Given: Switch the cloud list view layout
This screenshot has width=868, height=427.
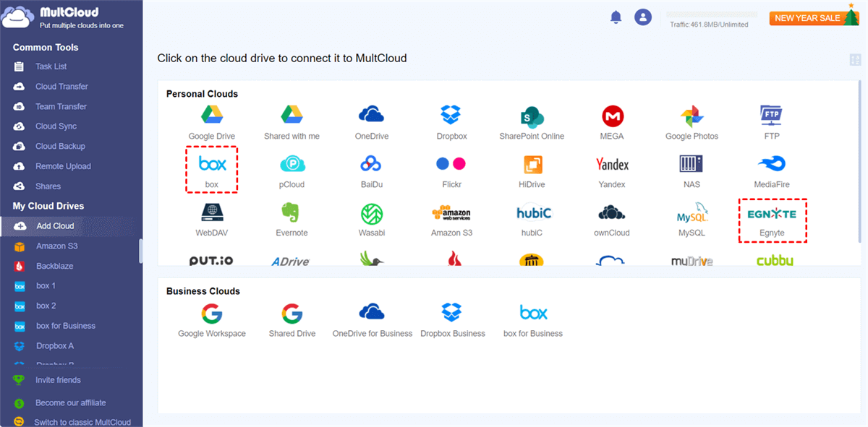Looking at the screenshot, I should 855,60.
